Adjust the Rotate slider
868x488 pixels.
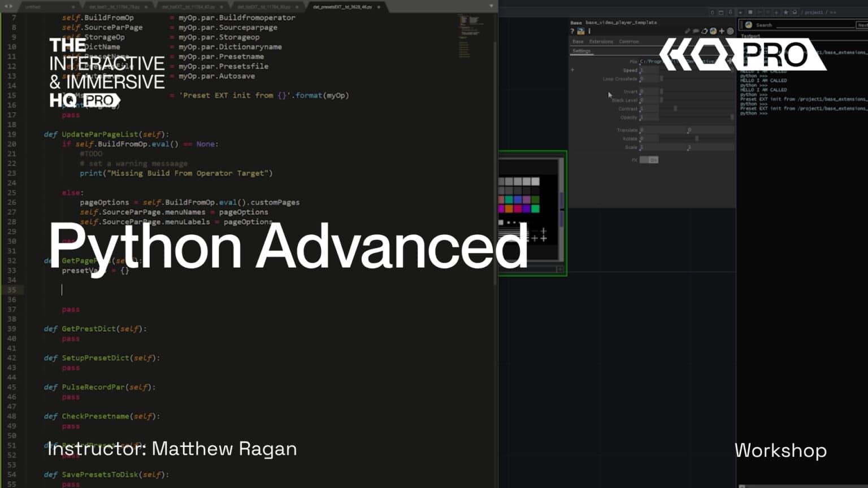[697, 138]
